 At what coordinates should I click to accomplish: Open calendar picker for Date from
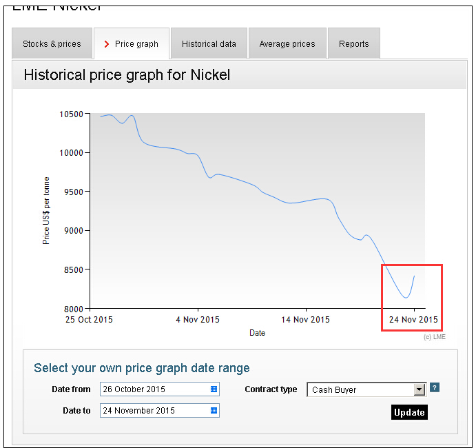pos(214,389)
